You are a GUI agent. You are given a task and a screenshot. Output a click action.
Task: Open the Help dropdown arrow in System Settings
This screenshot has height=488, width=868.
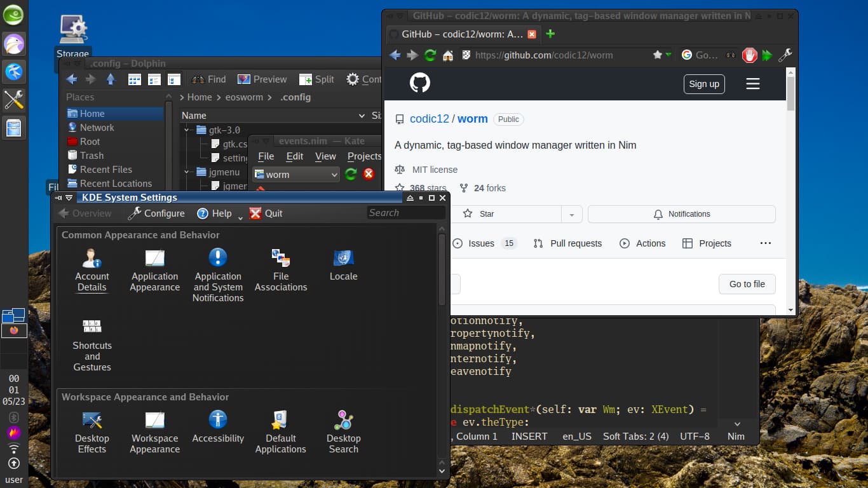pyautogui.click(x=240, y=218)
